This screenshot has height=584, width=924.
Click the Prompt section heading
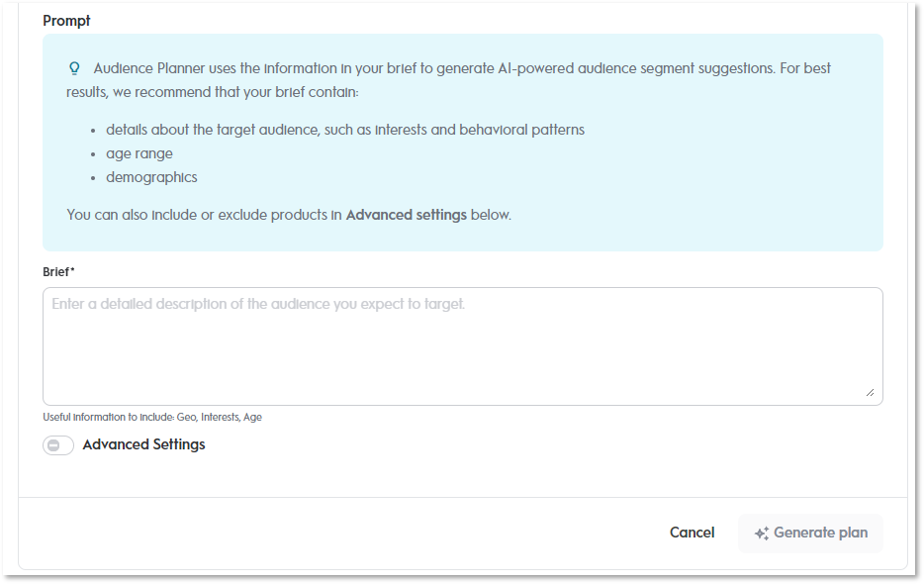pyautogui.click(x=66, y=20)
